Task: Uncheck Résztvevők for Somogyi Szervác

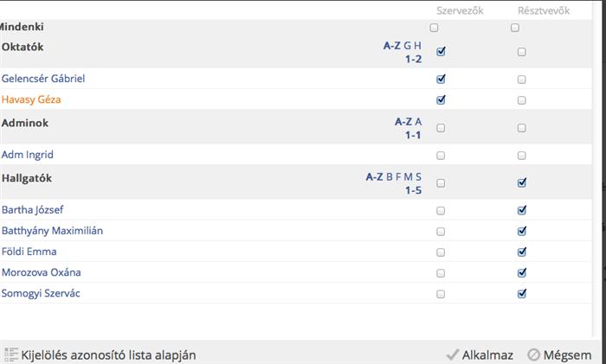Action: (x=522, y=293)
